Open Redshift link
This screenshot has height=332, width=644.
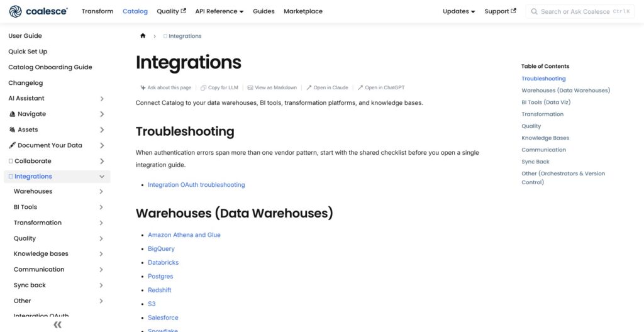[x=159, y=290]
